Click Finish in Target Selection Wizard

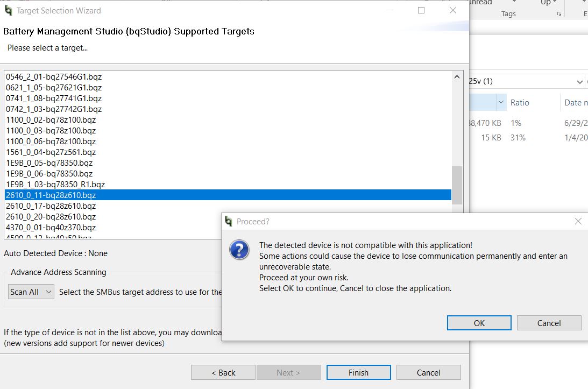(358, 372)
